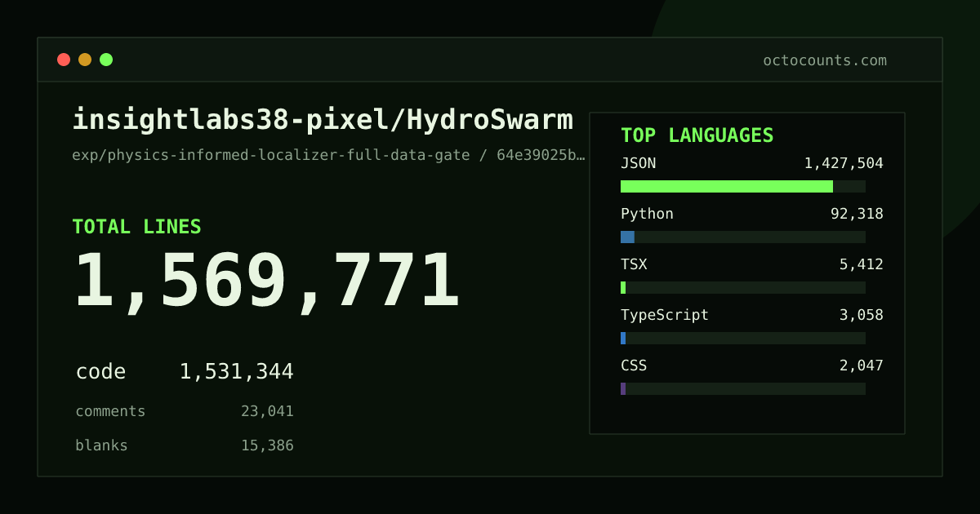
Task: Select the total value 1,569,771
Action: 267,281
